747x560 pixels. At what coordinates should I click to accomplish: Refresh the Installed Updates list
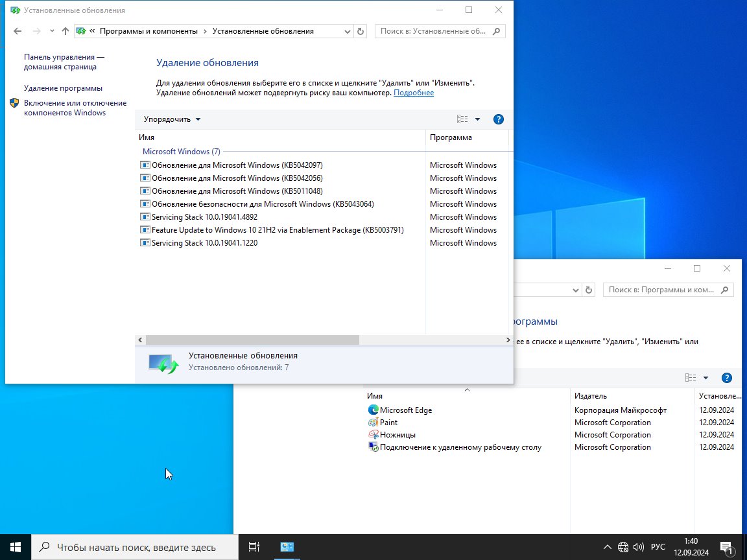(361, 31)
